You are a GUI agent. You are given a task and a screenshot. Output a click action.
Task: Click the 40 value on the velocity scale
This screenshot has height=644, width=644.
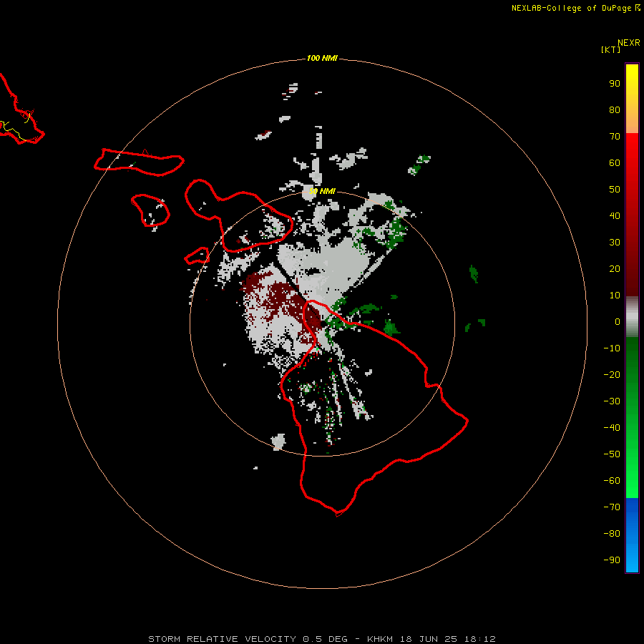[615, 216]
